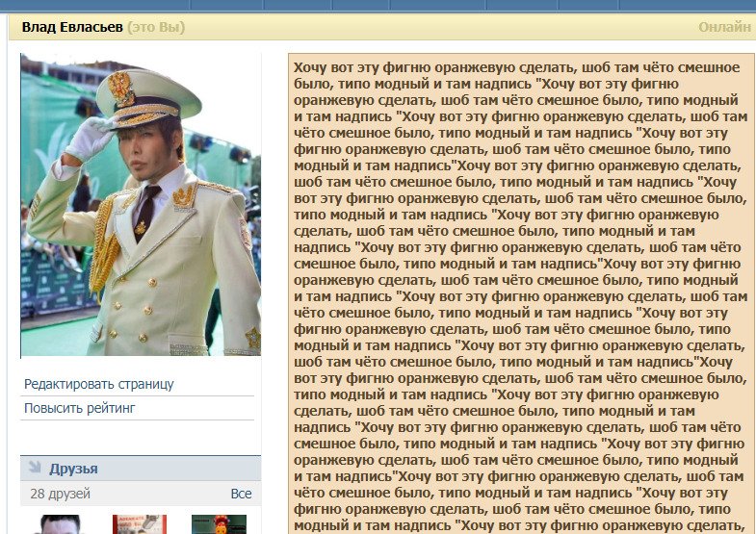Screen dimensions: 756x534
Task: Open the second friend's avatar thumbnail
Action: pos(140,524)
